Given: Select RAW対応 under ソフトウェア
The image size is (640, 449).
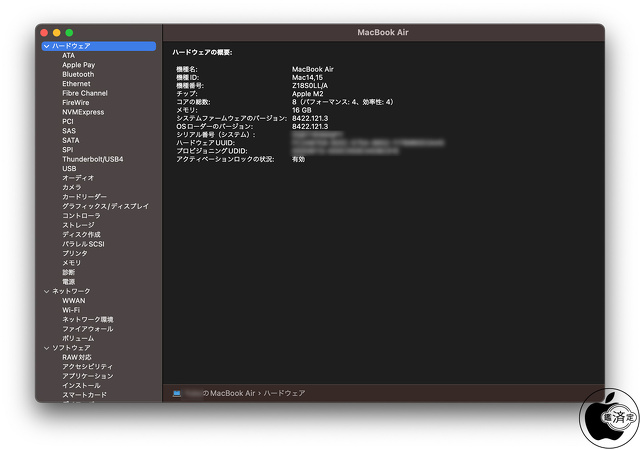Looking at the screenshot, I should point(77,357).
